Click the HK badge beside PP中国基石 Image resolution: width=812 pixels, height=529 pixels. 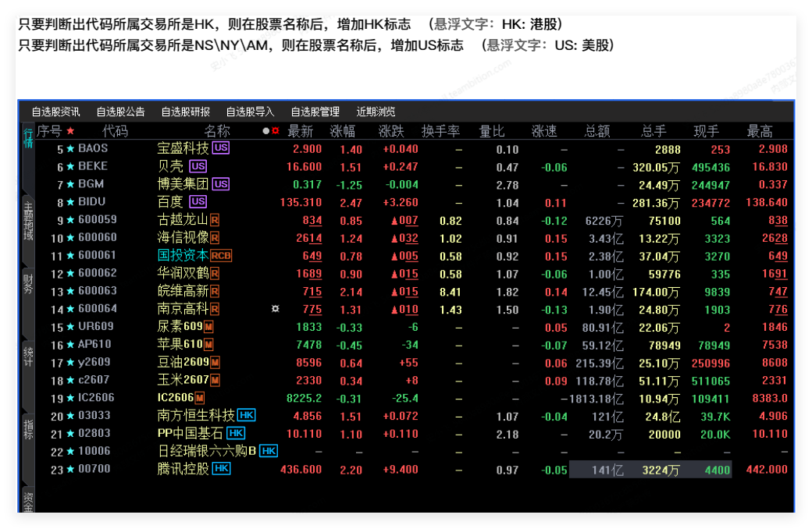pyautogui.click(x=236, y=433)
